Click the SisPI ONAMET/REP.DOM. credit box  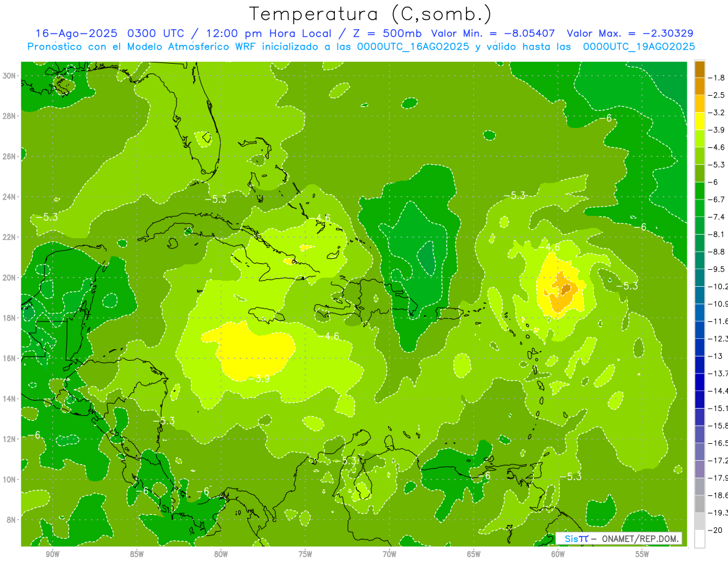click(x=619, y=539)
